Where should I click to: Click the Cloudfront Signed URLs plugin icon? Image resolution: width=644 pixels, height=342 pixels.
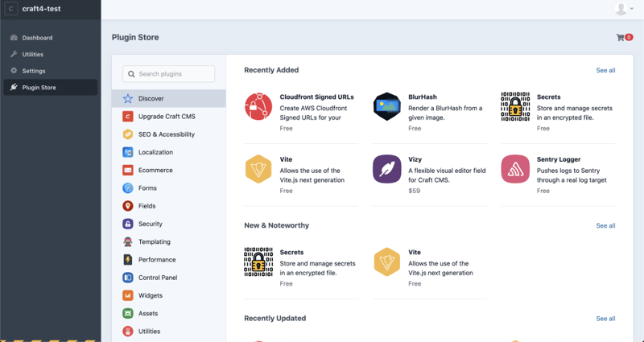coord(258,106)
